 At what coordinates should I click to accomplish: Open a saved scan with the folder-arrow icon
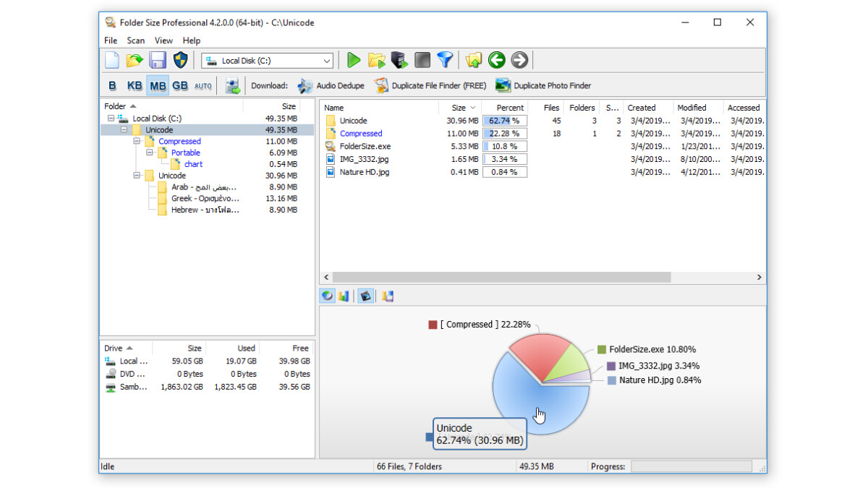pyautogui.click(x=135, y=61)
